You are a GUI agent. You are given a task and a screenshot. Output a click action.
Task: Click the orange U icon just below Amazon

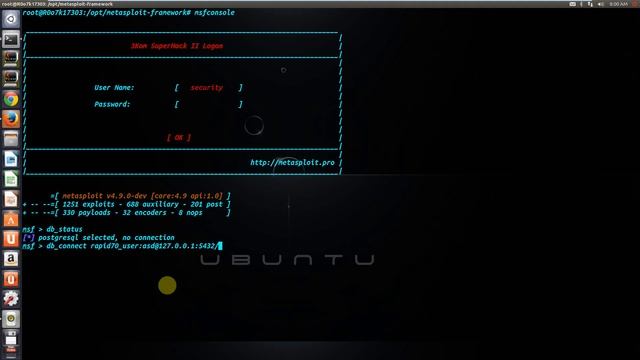pyautogui.click(x=11, y=279)
